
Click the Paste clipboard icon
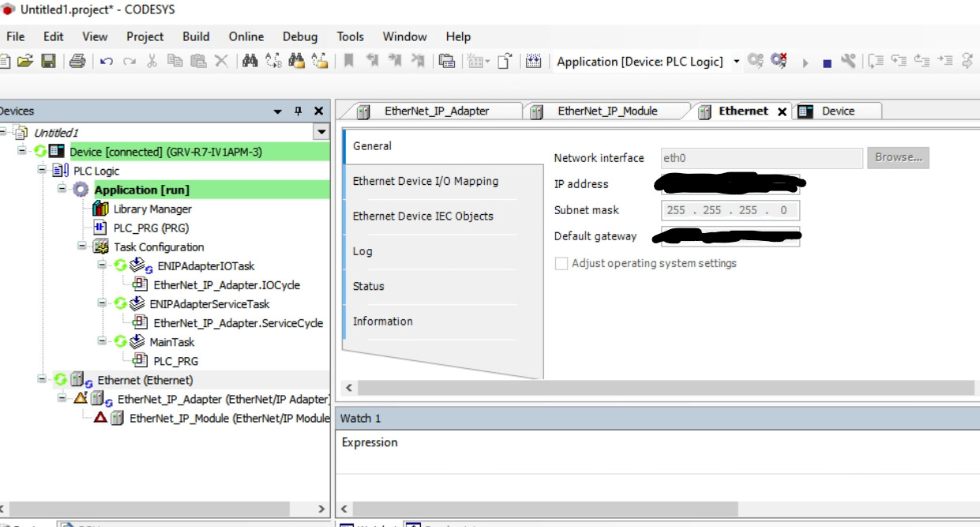198,61
